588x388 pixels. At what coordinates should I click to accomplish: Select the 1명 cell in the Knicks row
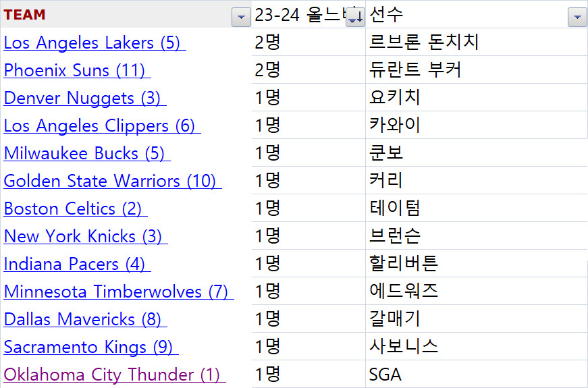pyautogui.click(x=309, y=235)
